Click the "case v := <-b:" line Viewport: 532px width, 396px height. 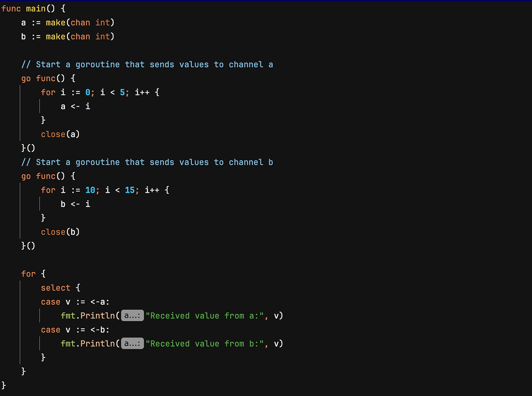click(75, 330)
